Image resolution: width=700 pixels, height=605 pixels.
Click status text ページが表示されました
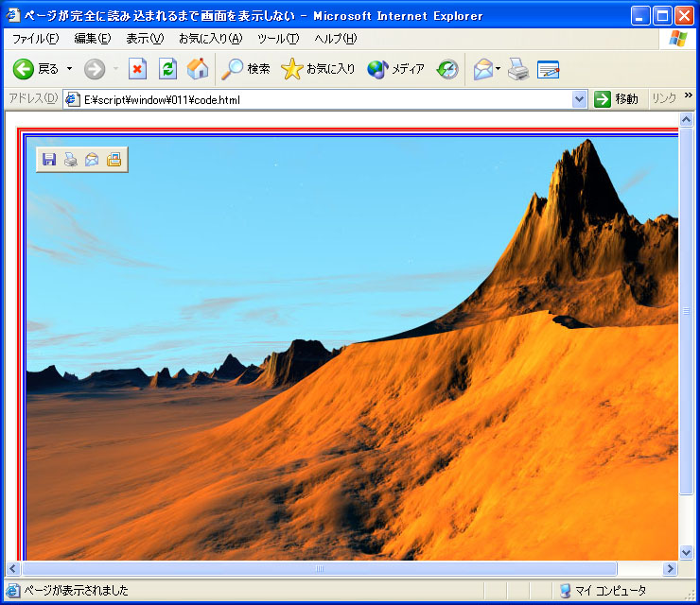coord(76,591)
